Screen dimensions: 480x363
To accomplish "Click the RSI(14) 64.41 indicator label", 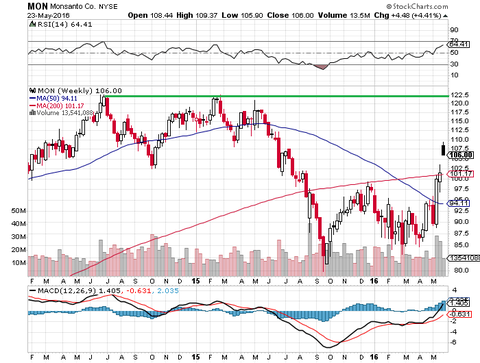I will (64, 24).
